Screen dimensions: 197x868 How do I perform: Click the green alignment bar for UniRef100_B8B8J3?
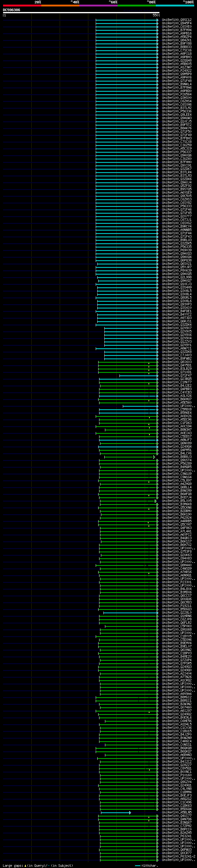pyautogui.click(x=130, y=457)
